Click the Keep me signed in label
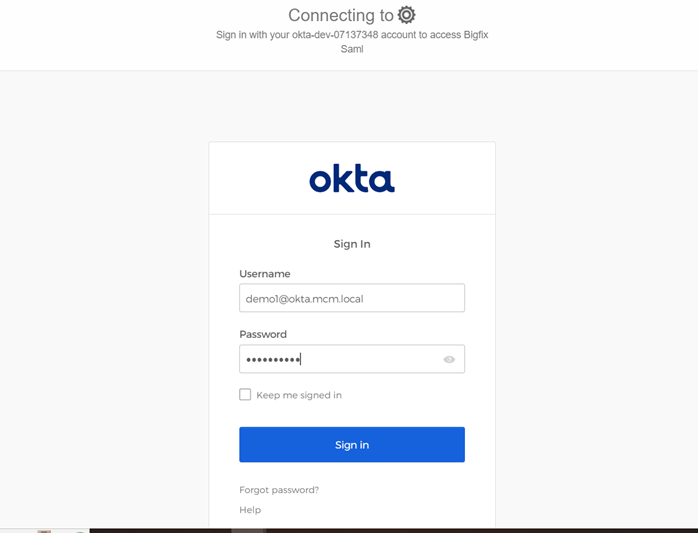Image resolution: width=698 pixels, height=533 pixels. [299, 395]
